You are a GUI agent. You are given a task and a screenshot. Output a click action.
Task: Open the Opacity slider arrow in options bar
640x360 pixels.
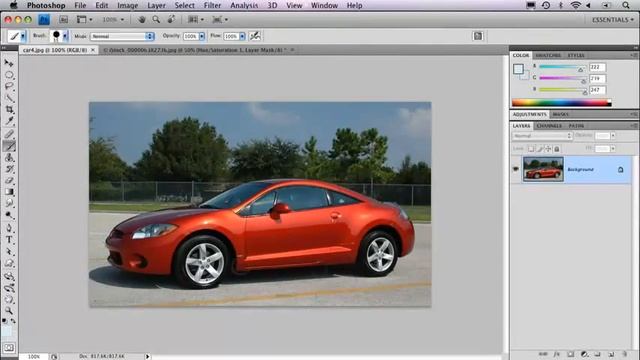(202, 36)
